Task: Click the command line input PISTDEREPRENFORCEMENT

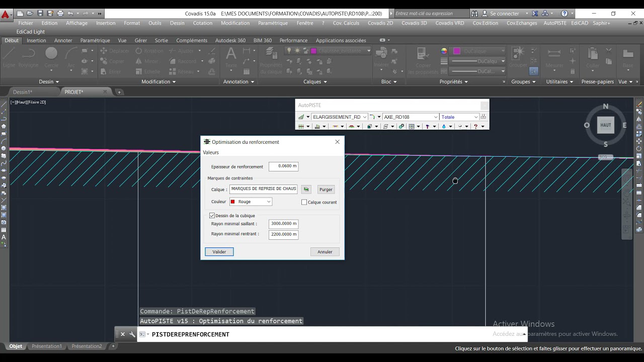Action: 332,334
